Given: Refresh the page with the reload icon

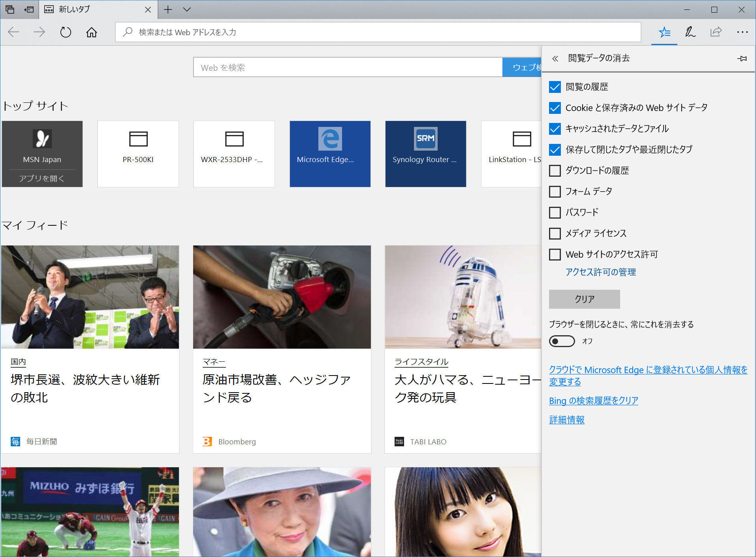Looking at the screenshot, I should click(66, 32).
